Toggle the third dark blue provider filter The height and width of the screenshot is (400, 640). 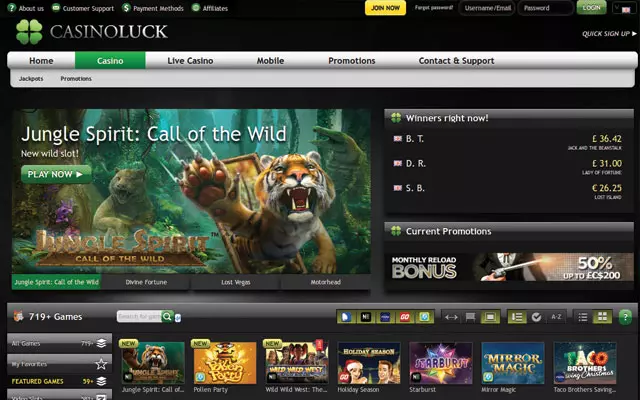(x=385, y=317)
